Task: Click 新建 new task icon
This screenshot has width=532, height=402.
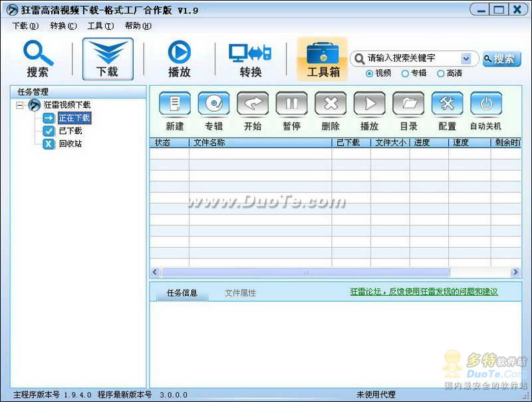Action: tap(175, 104)
